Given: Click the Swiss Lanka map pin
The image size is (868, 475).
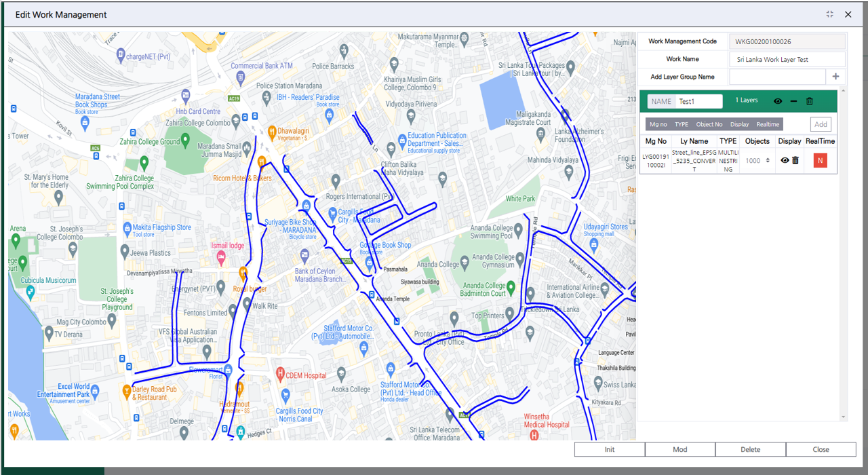Looking at the screenshot, I should click(x=597, y=384).
